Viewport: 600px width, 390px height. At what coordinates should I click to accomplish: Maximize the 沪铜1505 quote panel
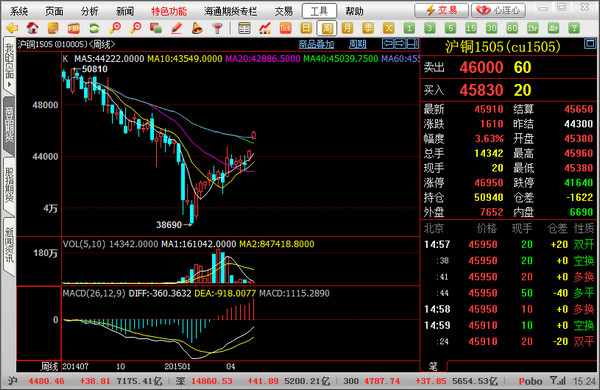pos(590,44)
